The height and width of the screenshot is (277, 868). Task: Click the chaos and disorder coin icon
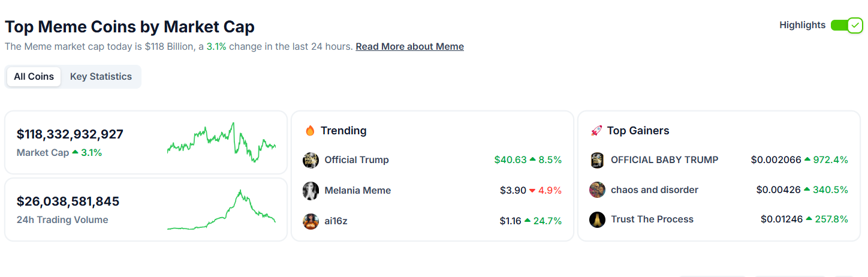597,190
